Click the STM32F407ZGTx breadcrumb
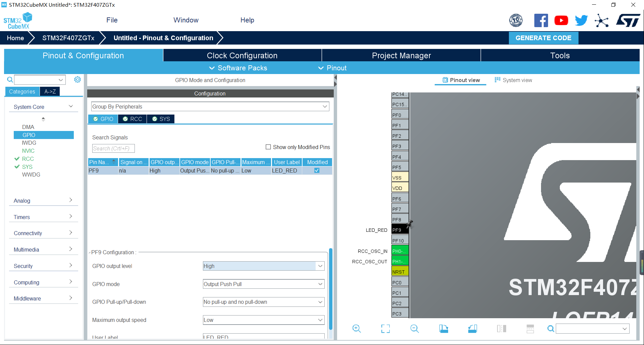Image resolution: width=644 pixels, height=345 pixels. pos(68,38)
